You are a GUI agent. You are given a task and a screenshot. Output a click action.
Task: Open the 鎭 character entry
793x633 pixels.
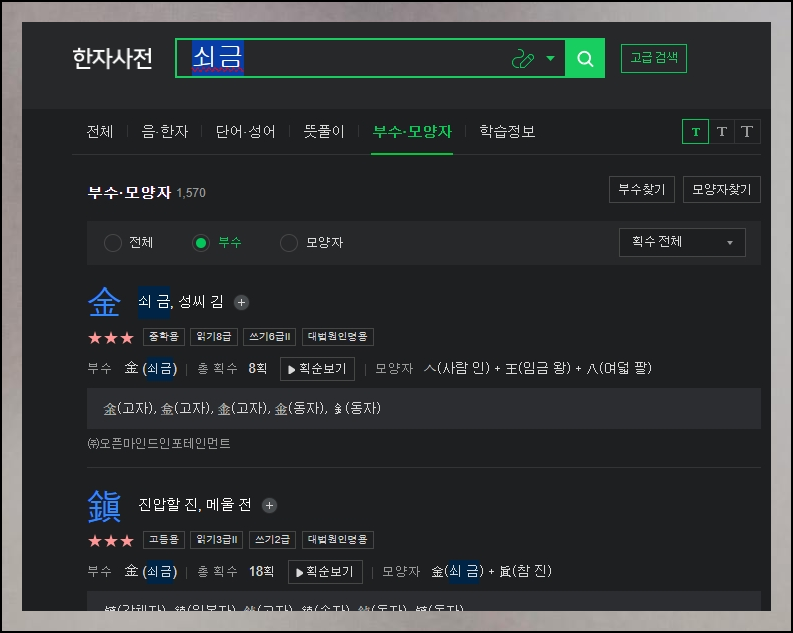pyautogui.click(x=104, y=506)
